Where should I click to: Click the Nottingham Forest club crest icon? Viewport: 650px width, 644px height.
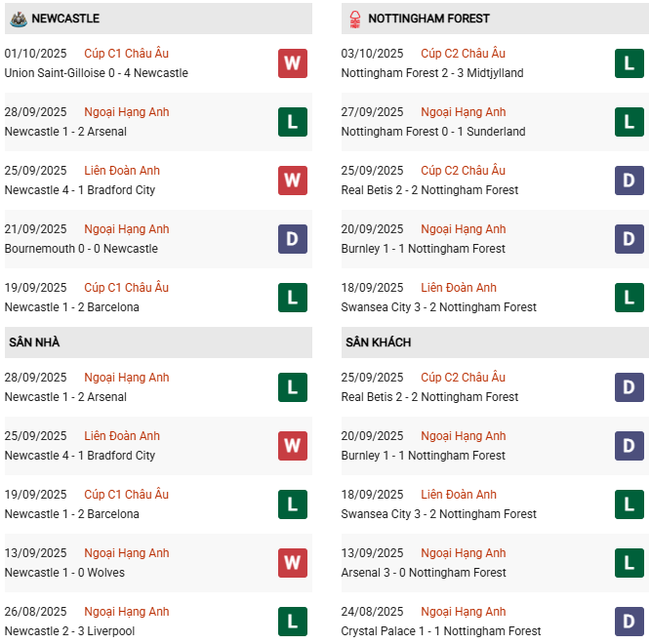tap(354, 18)
